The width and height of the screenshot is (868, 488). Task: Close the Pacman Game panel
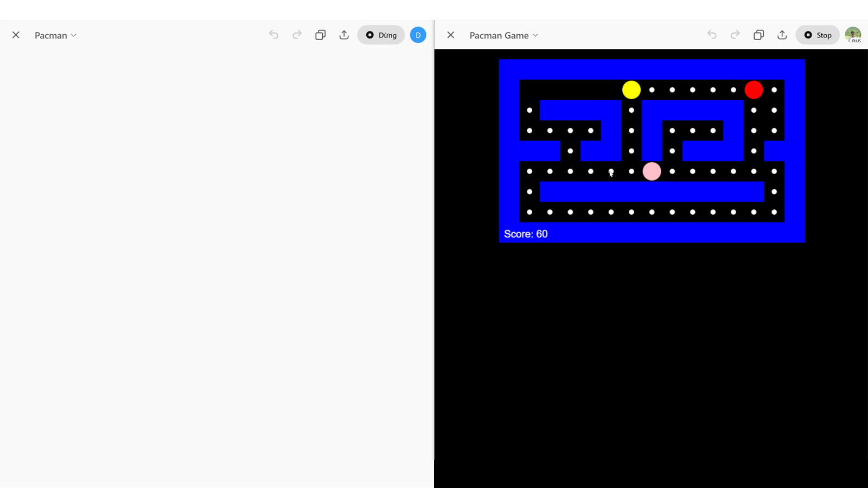[451, 35]
